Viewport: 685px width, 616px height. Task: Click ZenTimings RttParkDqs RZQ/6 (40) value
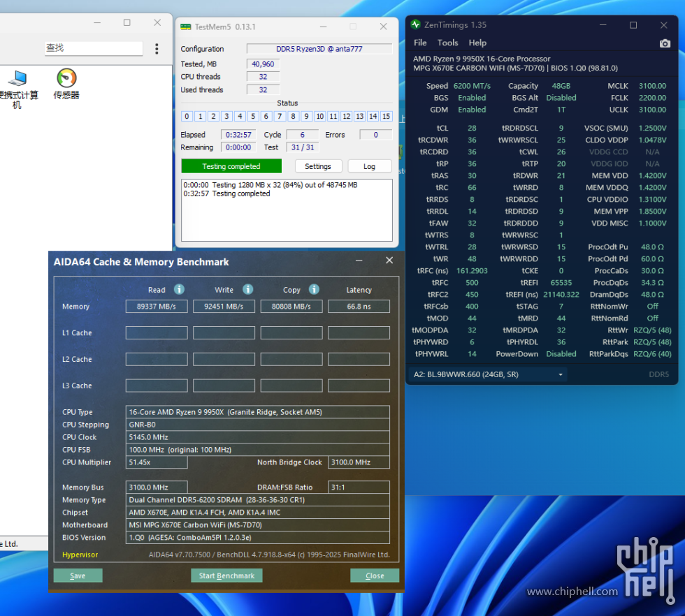tap(652, 354)
